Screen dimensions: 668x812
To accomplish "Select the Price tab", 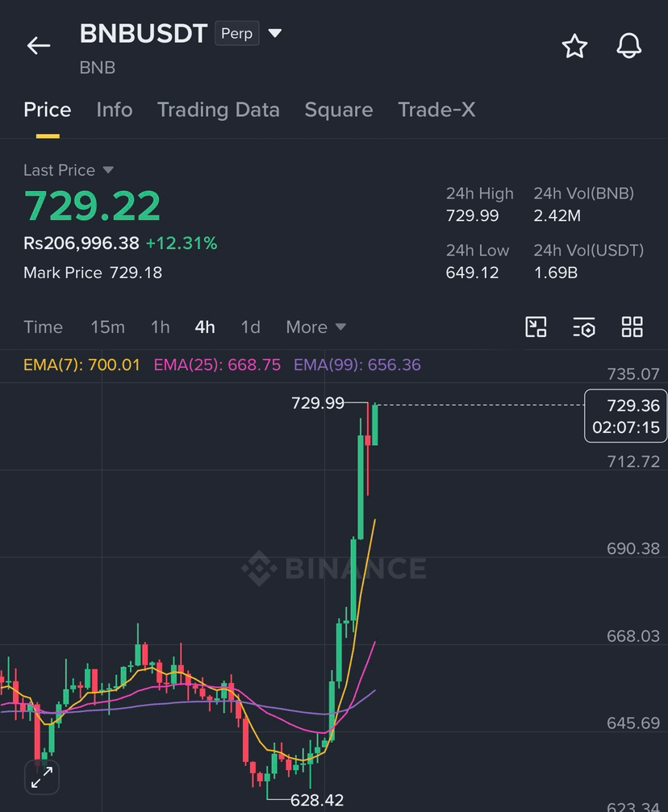I will [47, 110].
